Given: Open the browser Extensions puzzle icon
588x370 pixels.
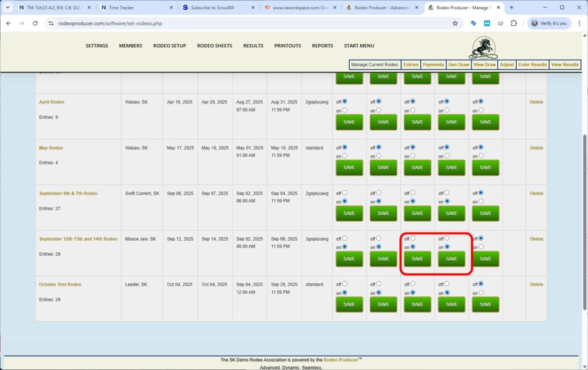Looking at the screenshot, I should pyautogui.click(x=514, y=24).
